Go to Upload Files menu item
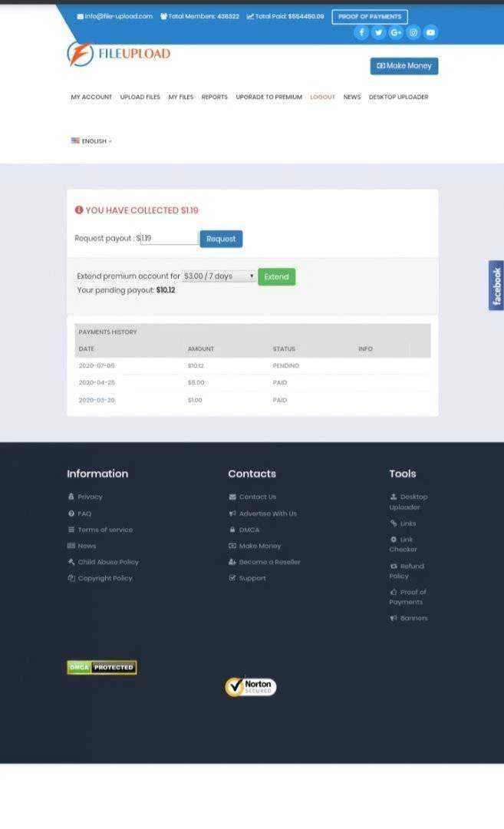Image resolution: width=504 pixels, height=829 pixels. click(x=140, y=97)
